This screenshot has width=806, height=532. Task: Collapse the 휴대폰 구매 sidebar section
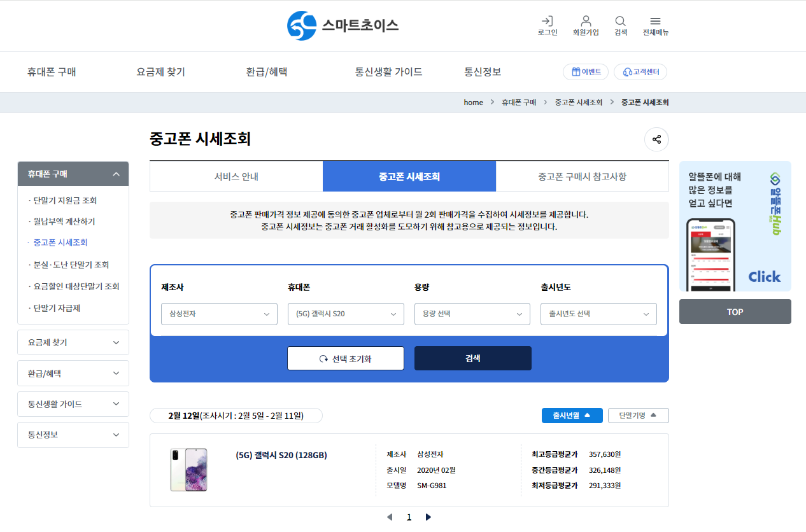click(x=73, y=174)
